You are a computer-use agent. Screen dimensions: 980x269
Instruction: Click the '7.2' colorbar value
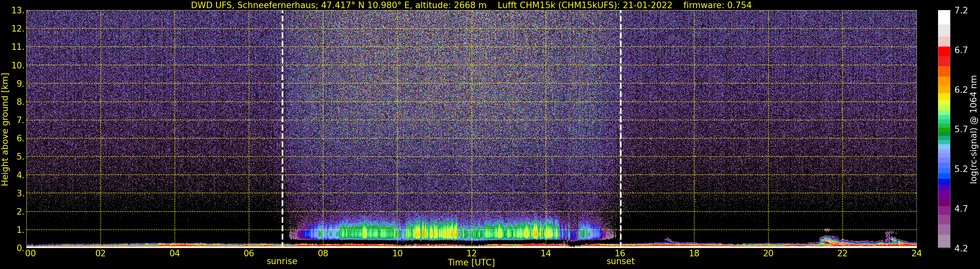point(961,10)
